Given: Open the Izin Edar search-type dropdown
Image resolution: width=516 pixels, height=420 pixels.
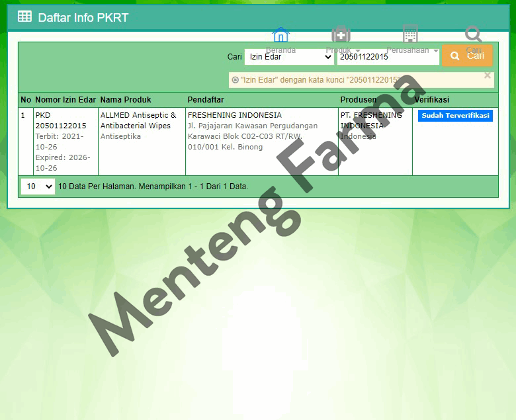Looking at the screenshot, I should tap(289, 57).
